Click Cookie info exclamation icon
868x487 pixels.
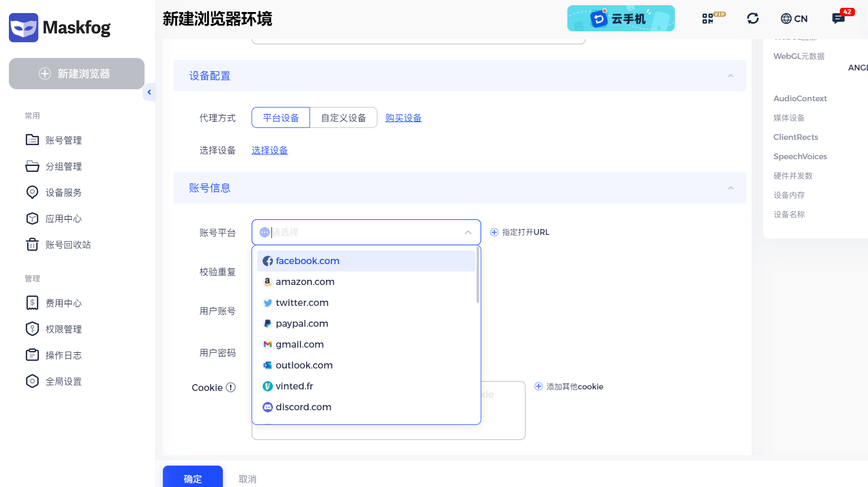(x=231, y=387)
